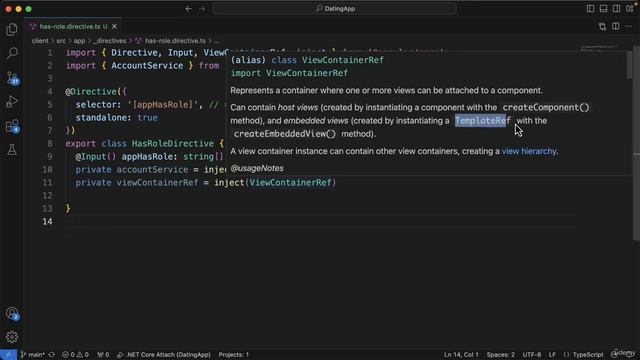Viewport: 640px width, 360px height.
Task: Select '_directives' breadcrumb segment
Action: (x=110, y=41)
